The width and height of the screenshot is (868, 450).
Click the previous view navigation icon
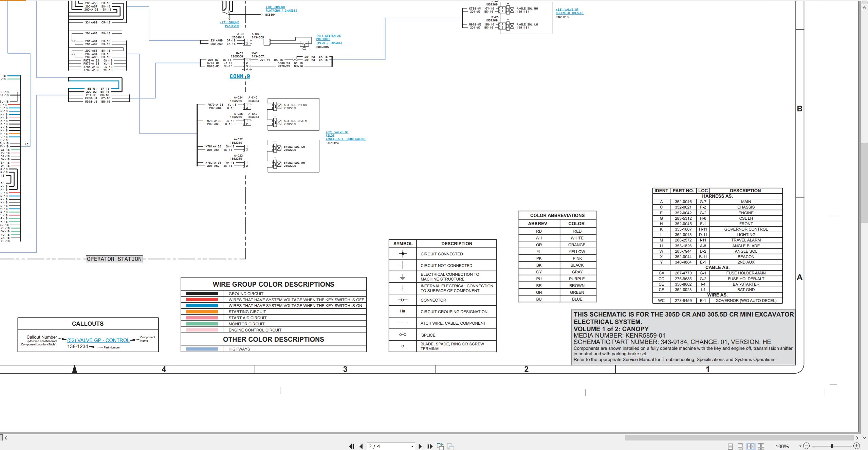tap(440, 446)
